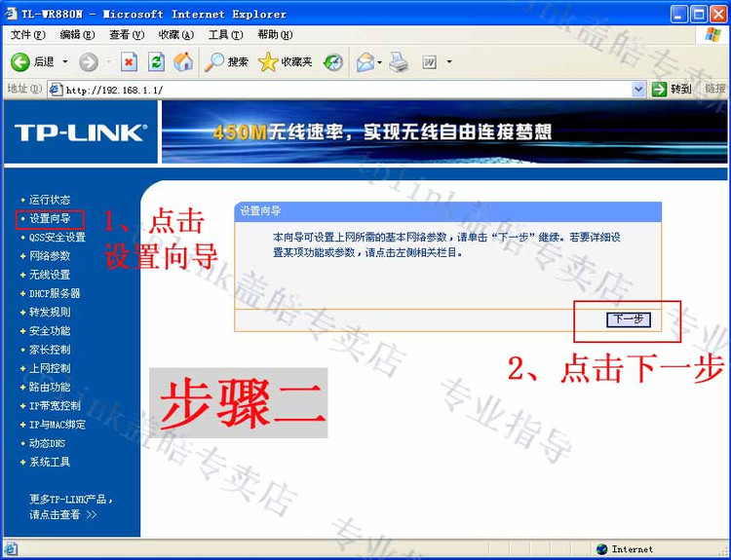Open Favorites star icon
The width and height of the screenshot is (731, 560).
tap(268, 62)
